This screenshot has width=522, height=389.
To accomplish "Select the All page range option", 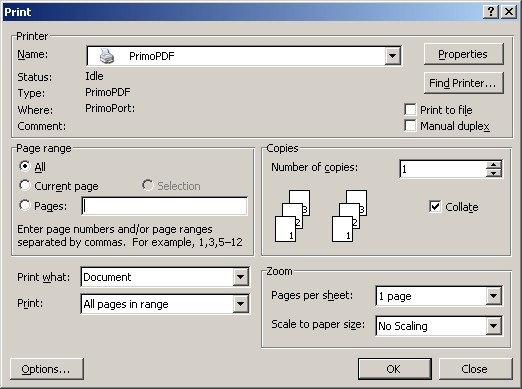I will [25, 166].
